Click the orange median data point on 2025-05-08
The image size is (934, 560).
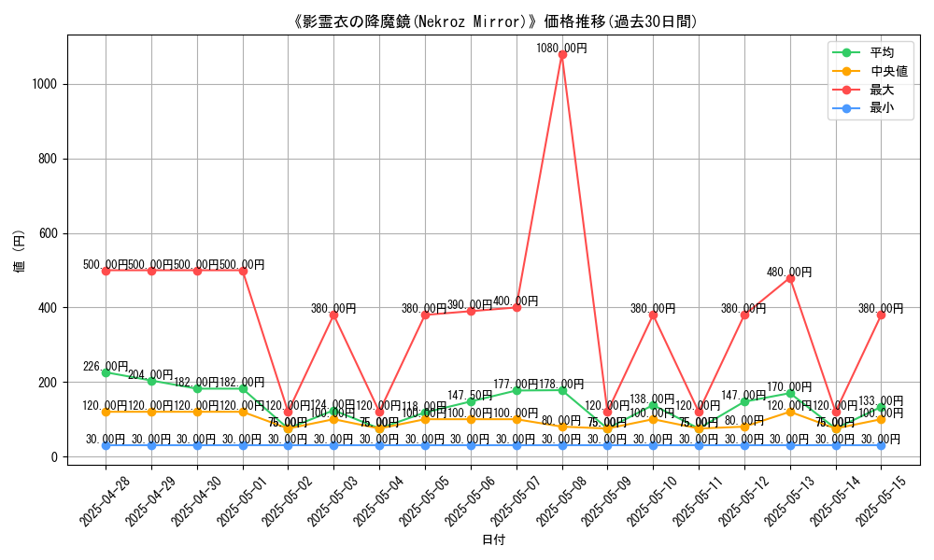561,427
